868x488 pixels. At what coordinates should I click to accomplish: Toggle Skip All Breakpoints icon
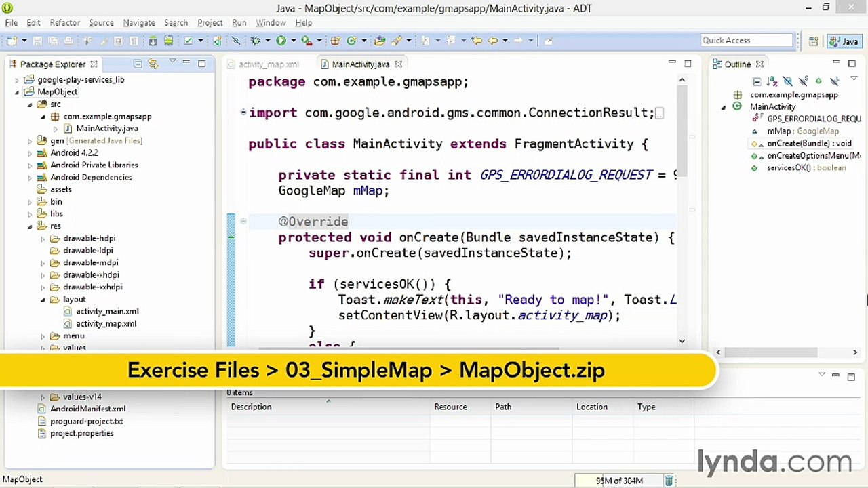[235, 41]
